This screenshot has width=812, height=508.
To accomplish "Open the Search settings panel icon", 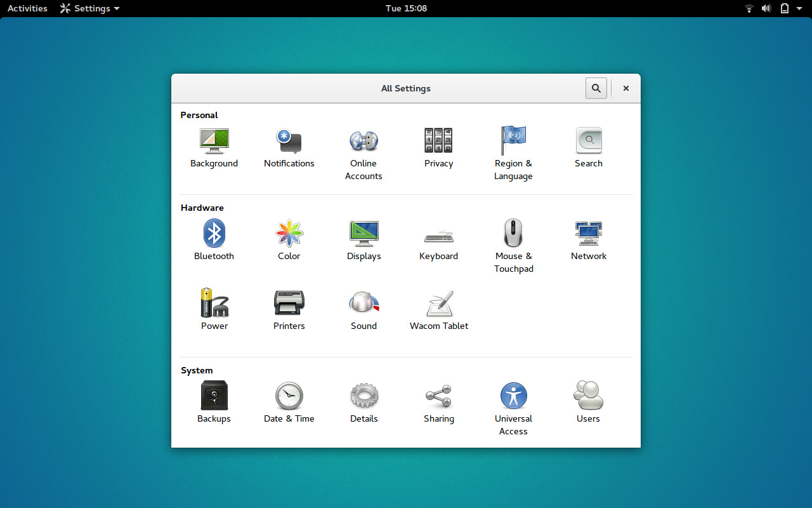I will 589,147.
